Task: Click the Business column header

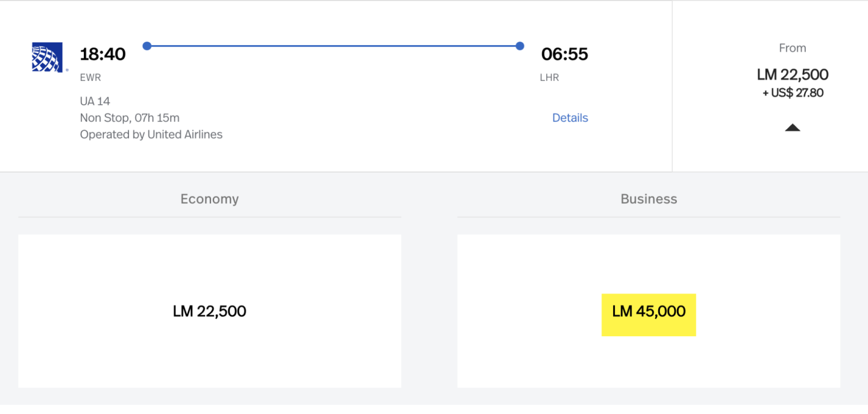Action: [x=649, y=199]
